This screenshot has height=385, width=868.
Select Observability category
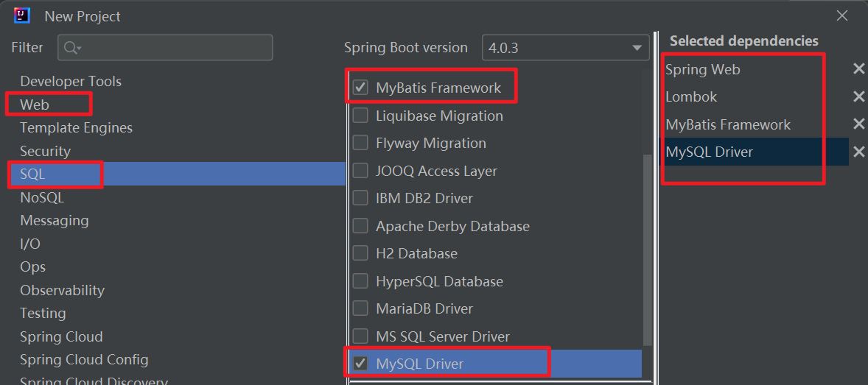click(62, 290)
